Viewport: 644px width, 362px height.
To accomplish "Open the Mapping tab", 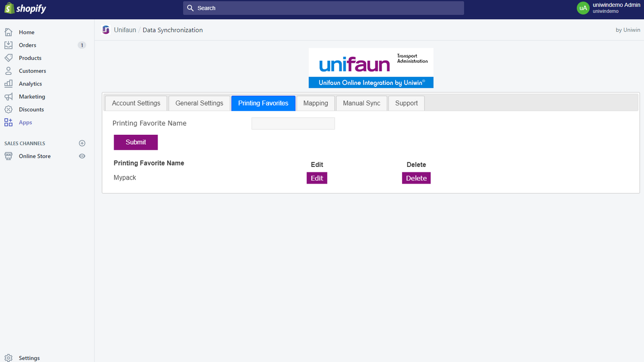I will 315,103.
